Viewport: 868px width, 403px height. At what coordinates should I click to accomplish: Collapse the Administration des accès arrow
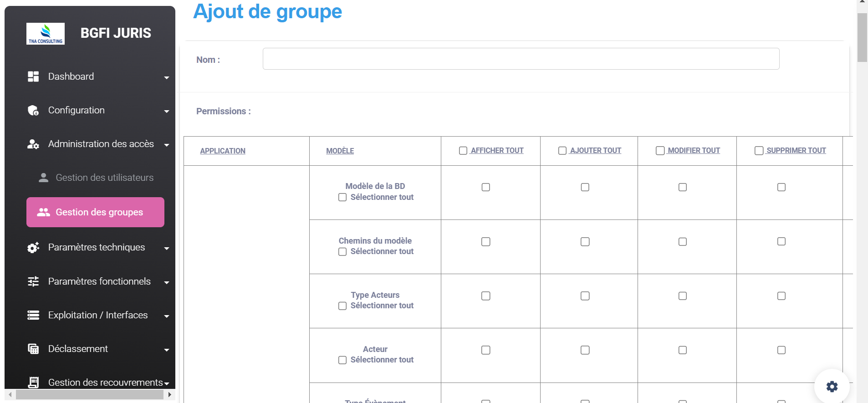167,145
